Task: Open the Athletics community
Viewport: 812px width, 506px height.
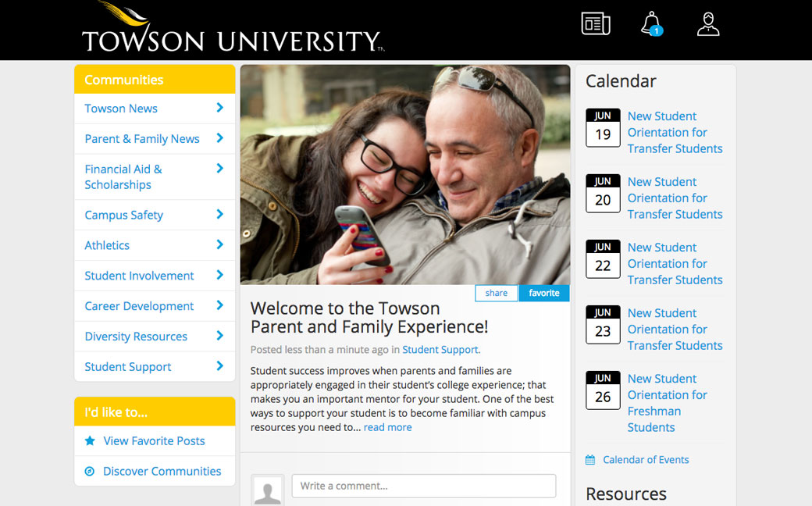Action: 107,245
